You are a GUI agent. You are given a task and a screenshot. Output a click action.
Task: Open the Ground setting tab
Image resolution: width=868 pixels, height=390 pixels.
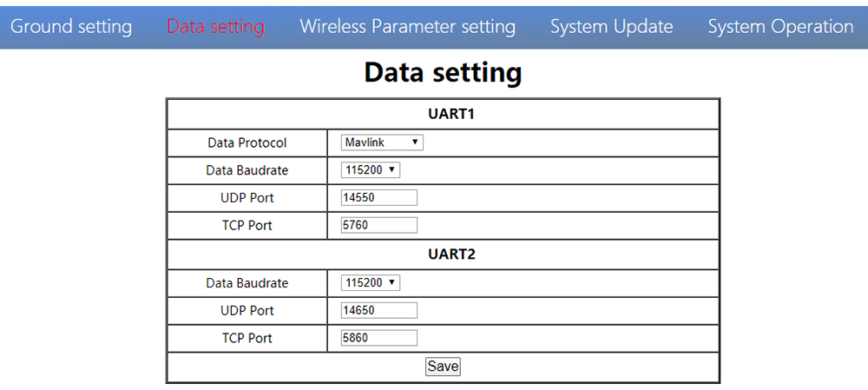point(71,26)
